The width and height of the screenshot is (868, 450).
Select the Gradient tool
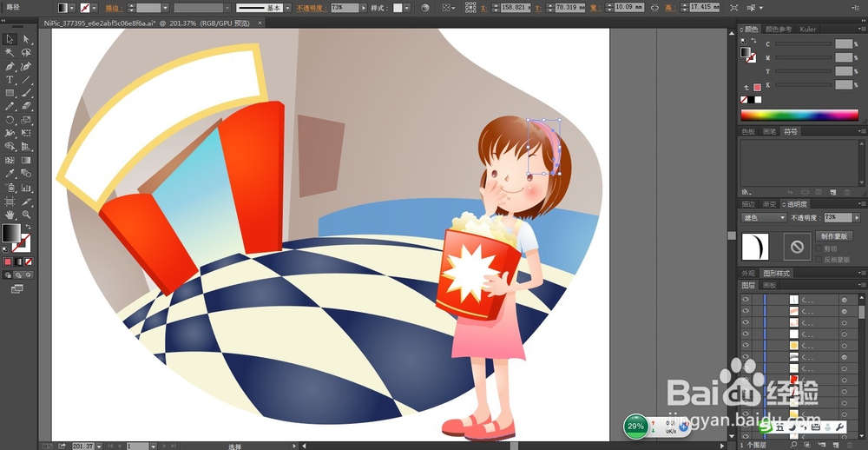26,160
